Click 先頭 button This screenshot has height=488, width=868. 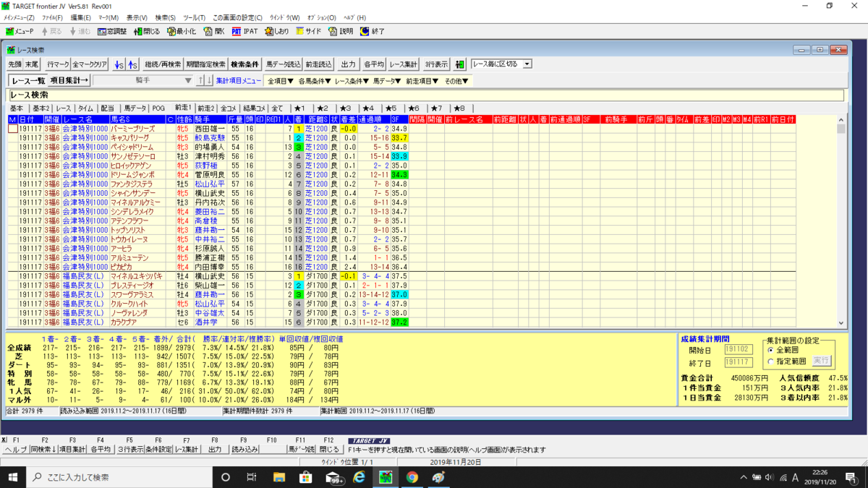point(16,64)
